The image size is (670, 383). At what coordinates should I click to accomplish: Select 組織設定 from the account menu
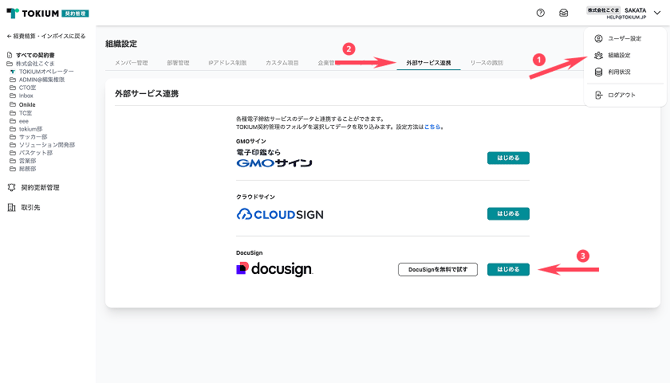click(619, 55)
